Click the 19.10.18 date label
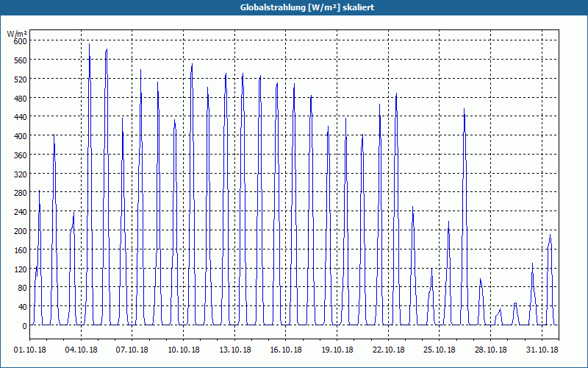The height and width of the screenshot is (368, 588). [337, 350]
